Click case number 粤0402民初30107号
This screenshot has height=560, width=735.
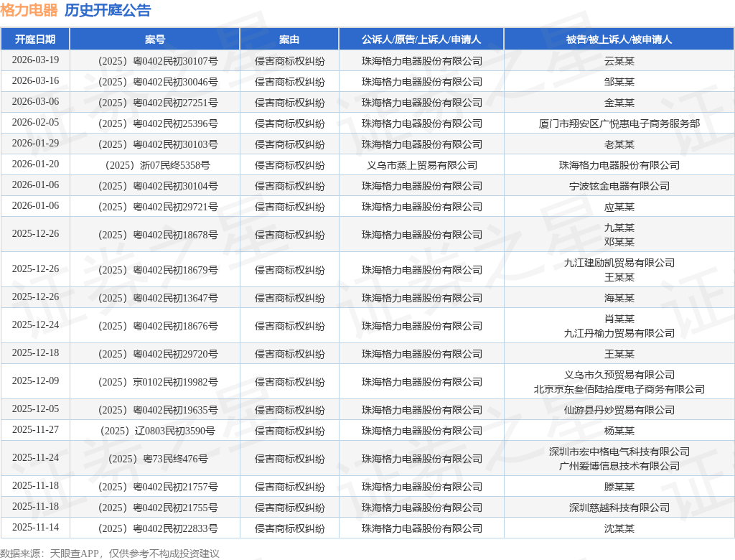(x=158, y=61)
